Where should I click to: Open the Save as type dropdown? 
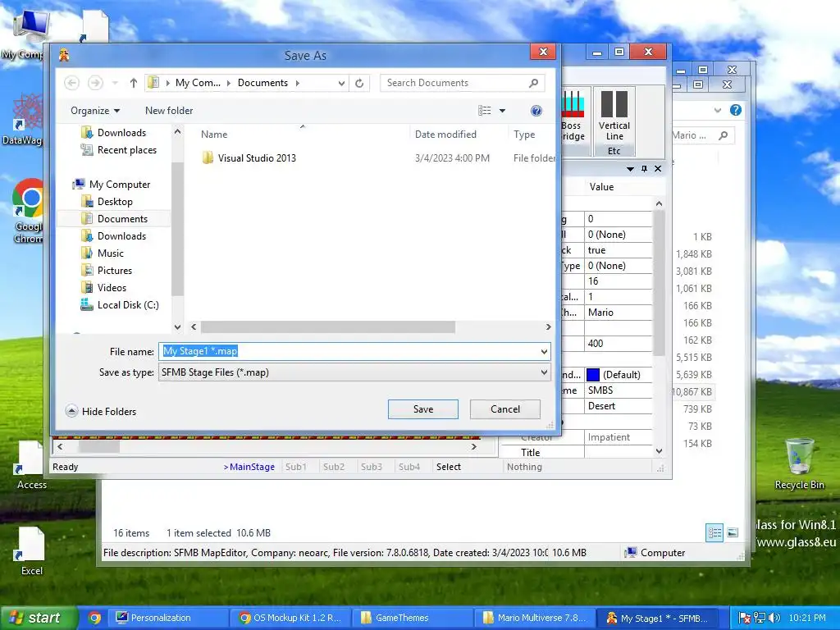coord(545,372)
